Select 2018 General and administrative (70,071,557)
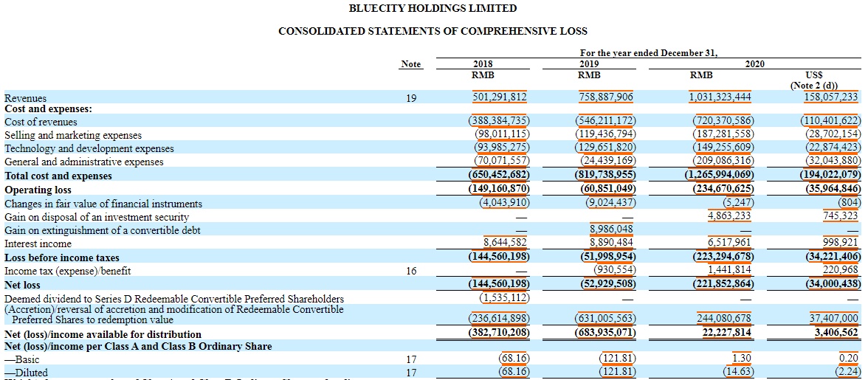Screen dimensions: 868x380 (x=503, y=162)
